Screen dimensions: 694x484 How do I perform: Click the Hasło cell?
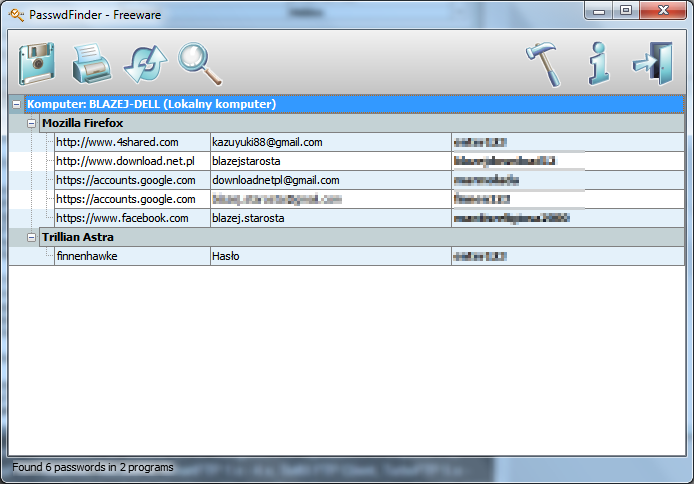point(331,256)
